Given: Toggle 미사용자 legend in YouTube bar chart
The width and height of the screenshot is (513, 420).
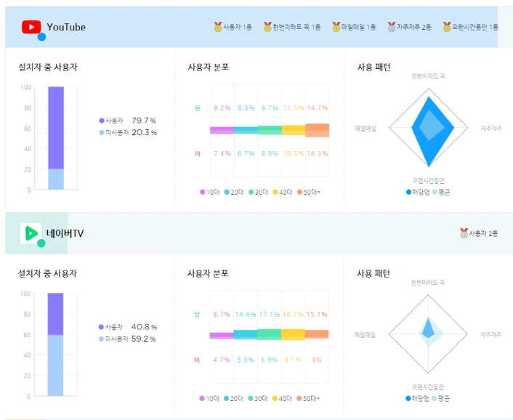Looking at the screenshot, I should pyautogui.click(x=114, y=132).
